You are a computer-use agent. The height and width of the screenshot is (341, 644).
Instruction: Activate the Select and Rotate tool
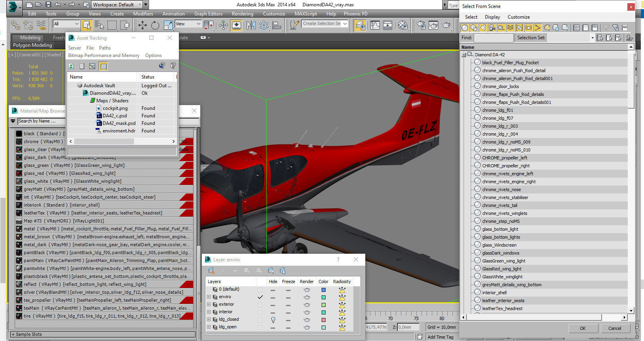(x=155, y=25)
